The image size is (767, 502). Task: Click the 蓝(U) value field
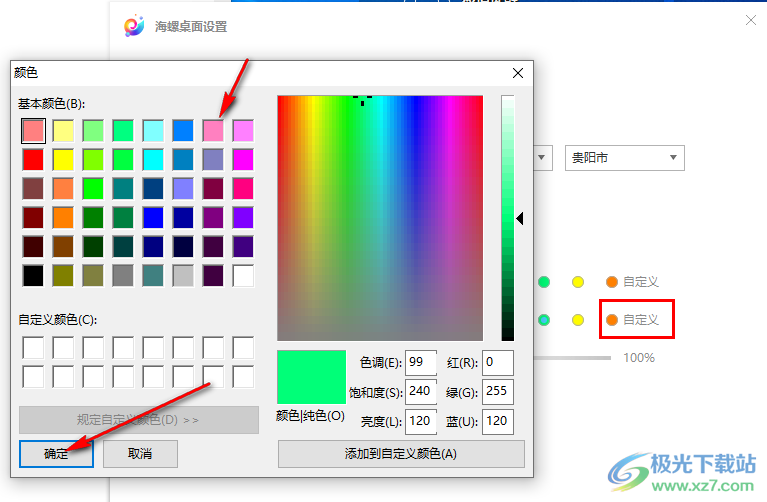(497, 421)
